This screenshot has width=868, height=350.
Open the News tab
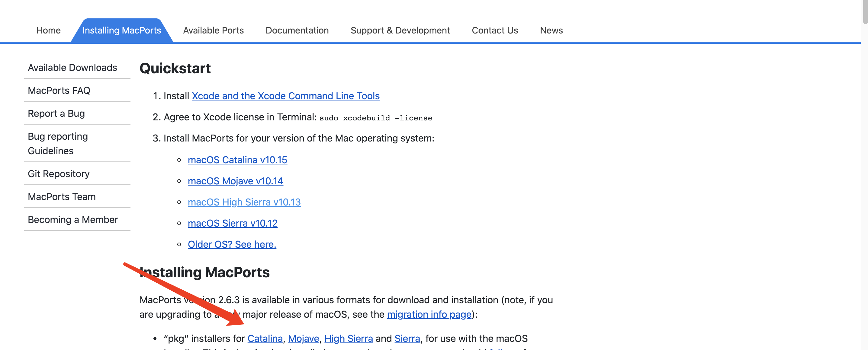tap(551, 30)
